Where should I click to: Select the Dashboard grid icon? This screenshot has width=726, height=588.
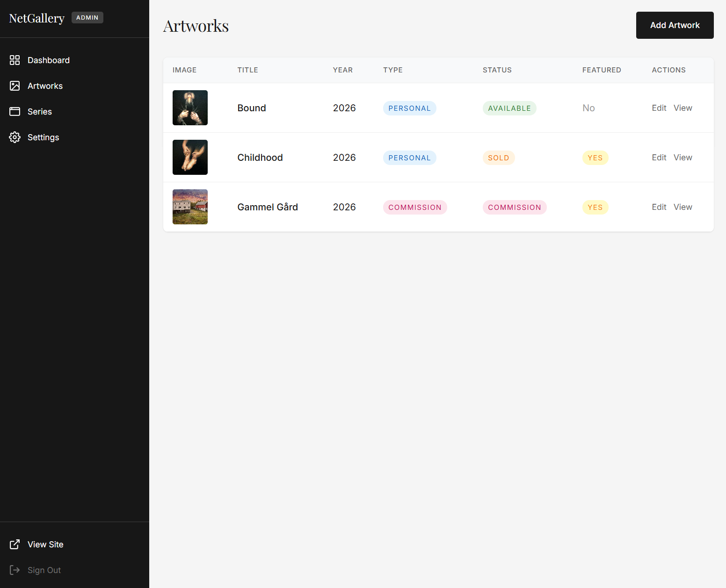pos(15,60)
